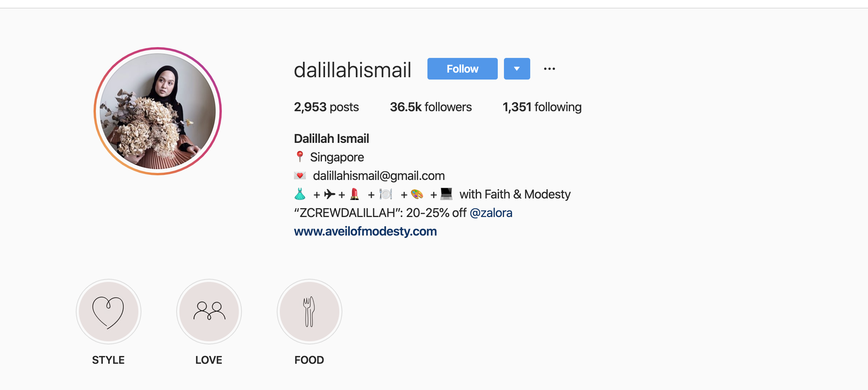Screen dimensions: 868x390
Task: View the 1,351 following list
Action: coord(542,107)
